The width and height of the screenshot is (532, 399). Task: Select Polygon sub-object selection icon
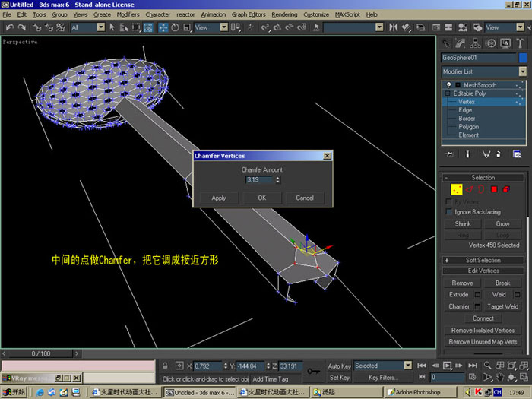[x=494, y=189]
